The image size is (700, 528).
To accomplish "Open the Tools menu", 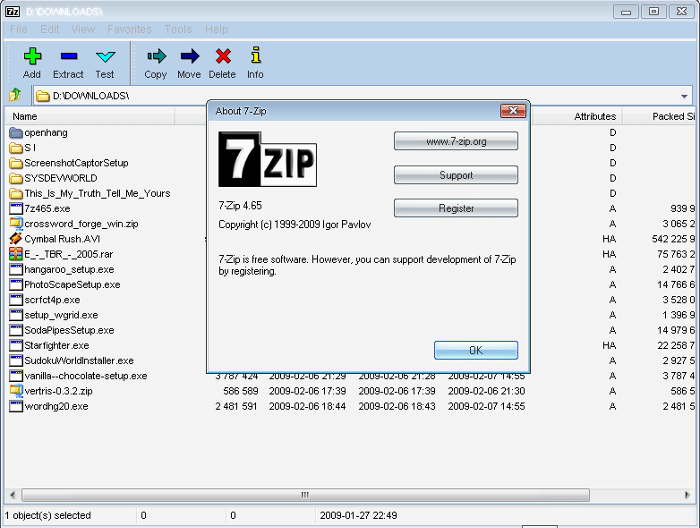I will tap(178, 30).
